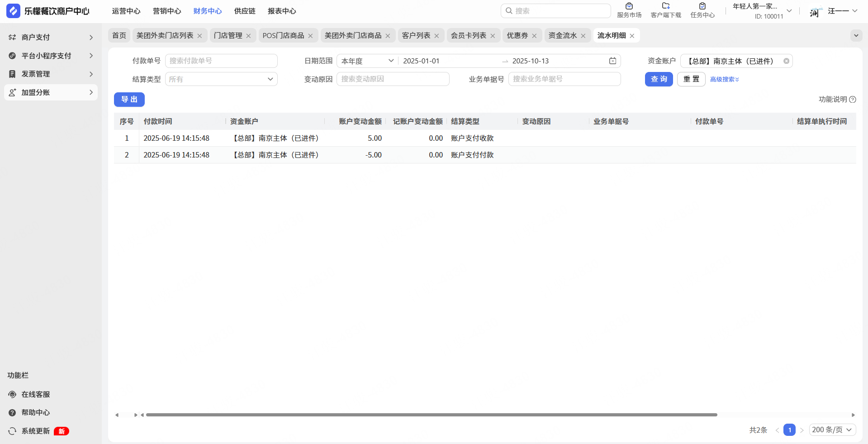This screenshot has height=444, width=868.
Task: Expand the 商户支付 menu
Action: click(x=91, y=37)
